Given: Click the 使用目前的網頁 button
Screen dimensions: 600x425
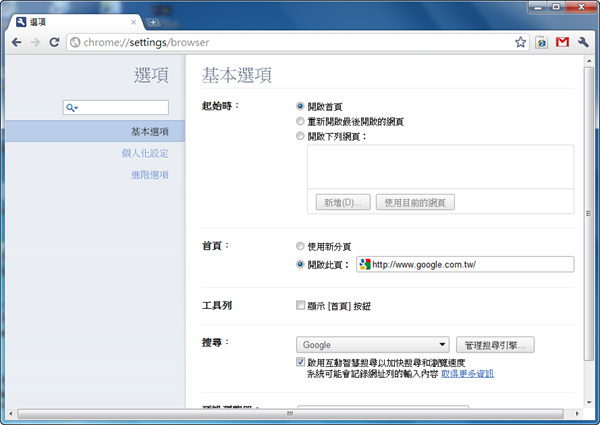Looking at the screenshot, I should 415,202.
